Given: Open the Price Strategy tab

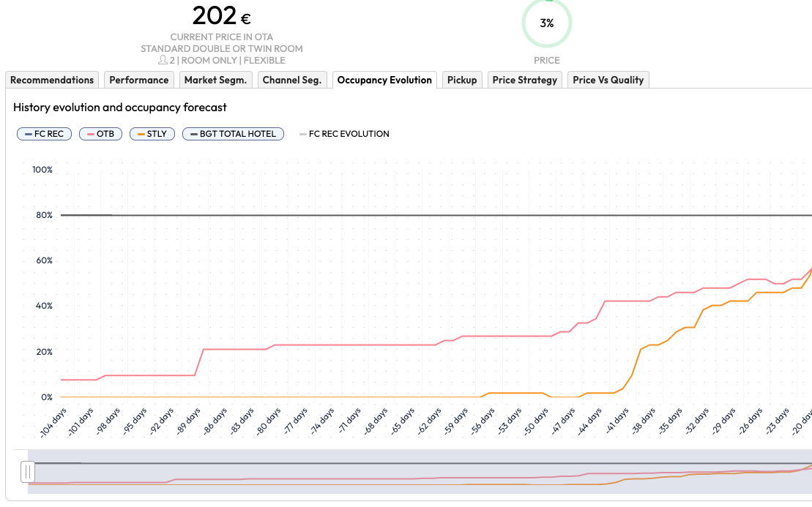Looking at the screenshot, I should (x=525, y=80).
